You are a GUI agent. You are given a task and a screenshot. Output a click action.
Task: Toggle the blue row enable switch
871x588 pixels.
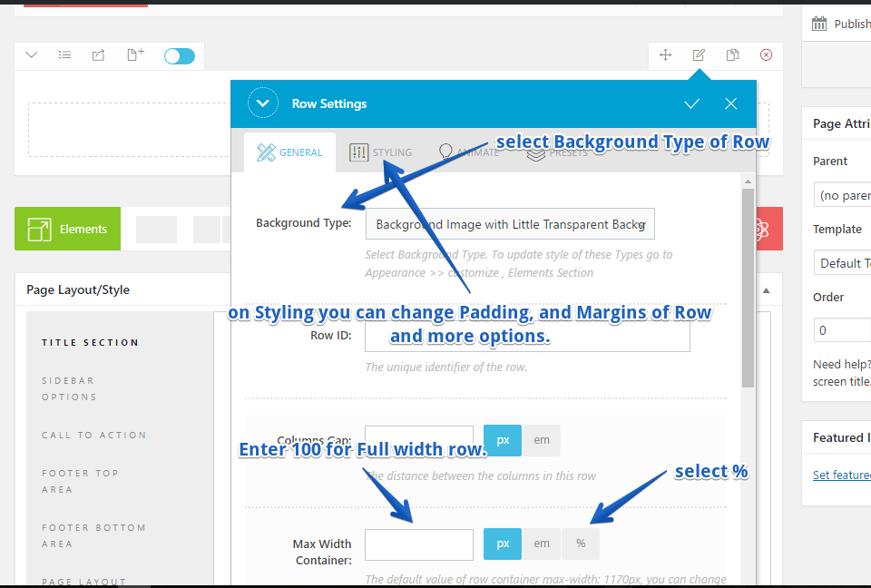(180, 56)
